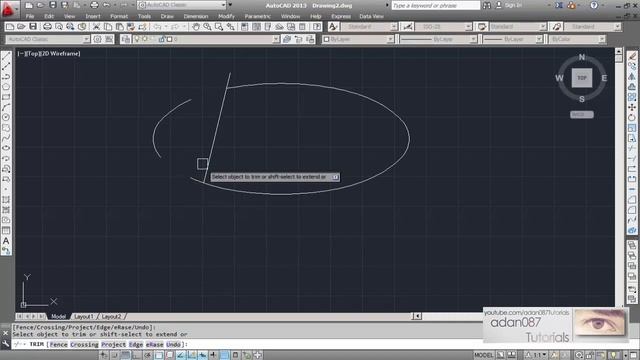
Task: Select the Hatch tool
Action: [x=6, y=200]
